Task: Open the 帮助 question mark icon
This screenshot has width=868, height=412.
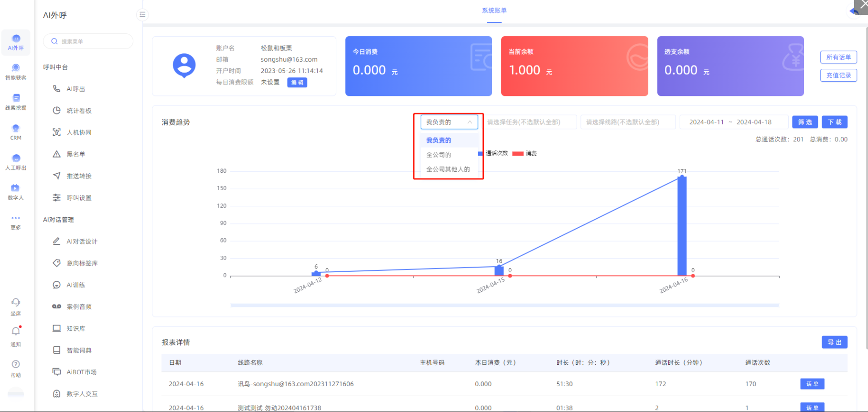Action: coord(16,365)
